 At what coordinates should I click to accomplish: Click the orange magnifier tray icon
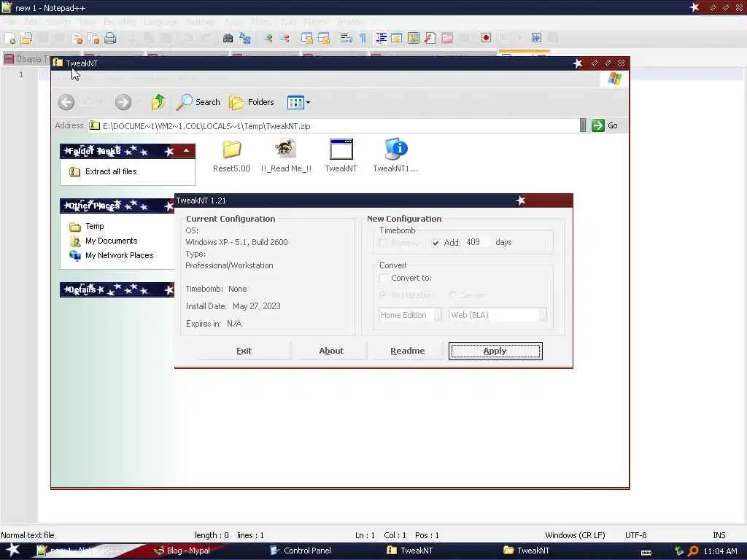[693, 551]
